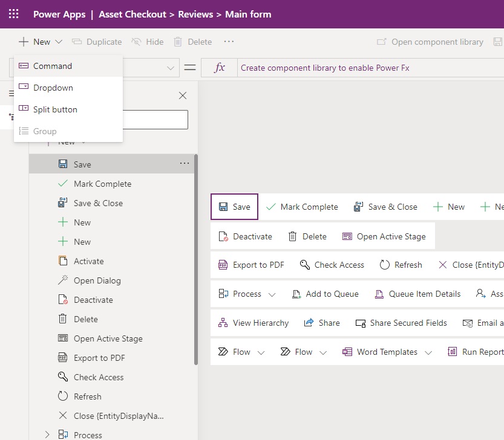Viewport: 504px width, 440px height.
Task: Open the app launcher waffle icon
Action: pos(13,14)
